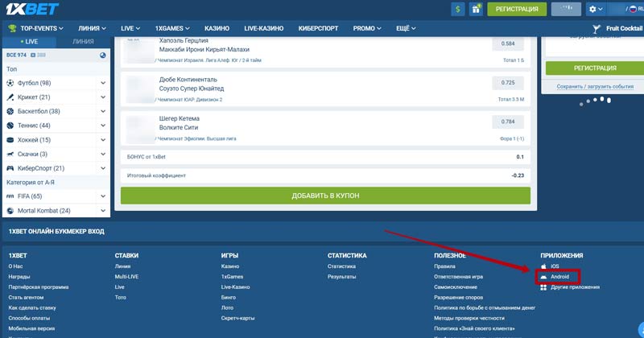Click the Apple iOS app icon

click(x=543, y=266)
